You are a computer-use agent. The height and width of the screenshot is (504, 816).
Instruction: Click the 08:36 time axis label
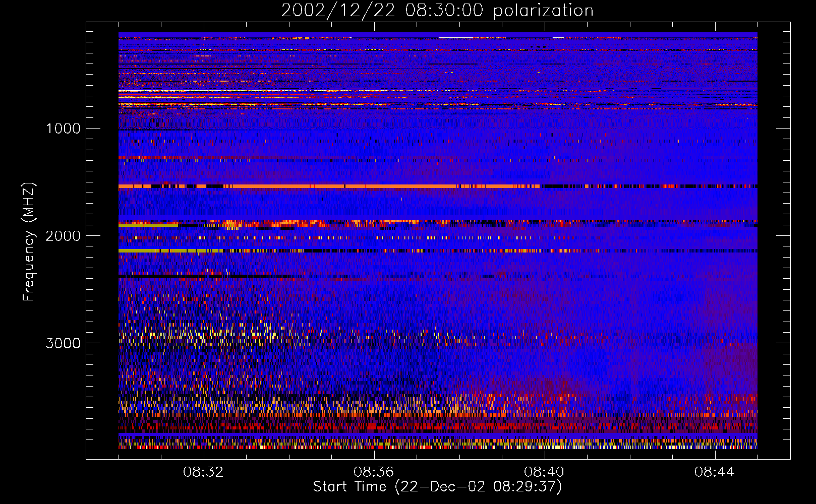tap(374, 472)
